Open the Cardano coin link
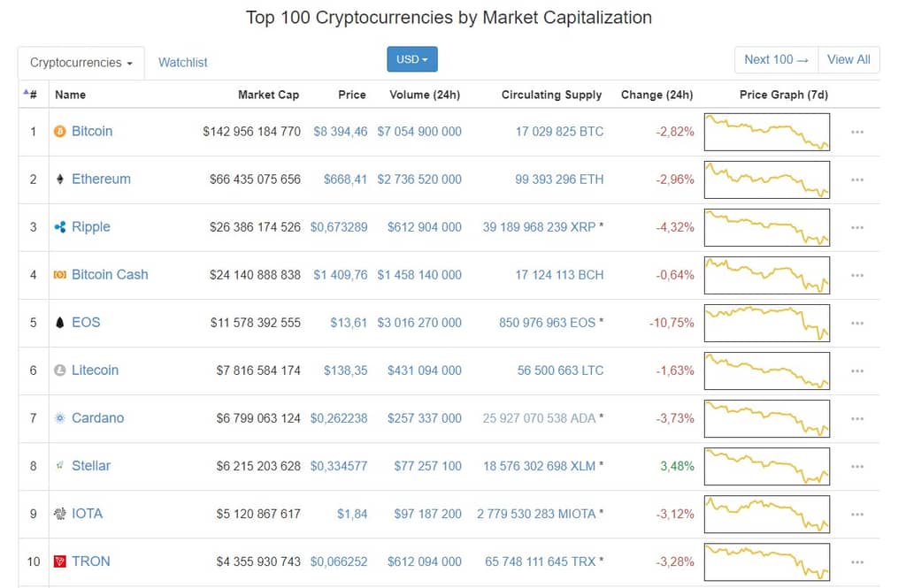The image size is (906, 588). point(97,417)
